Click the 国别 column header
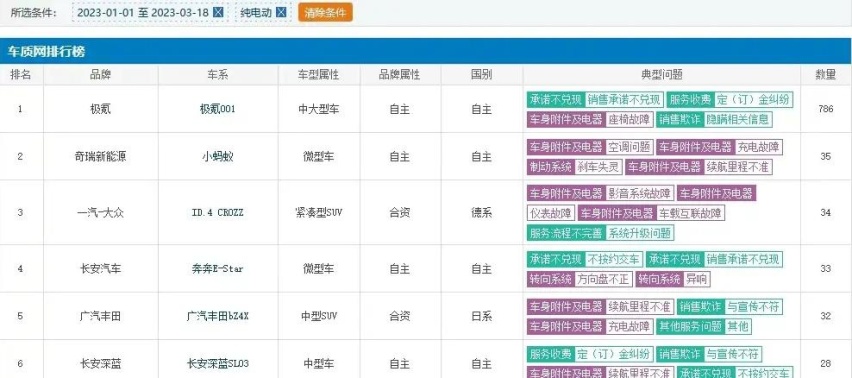This screenshot has width=852, height=378. [481, 75]
